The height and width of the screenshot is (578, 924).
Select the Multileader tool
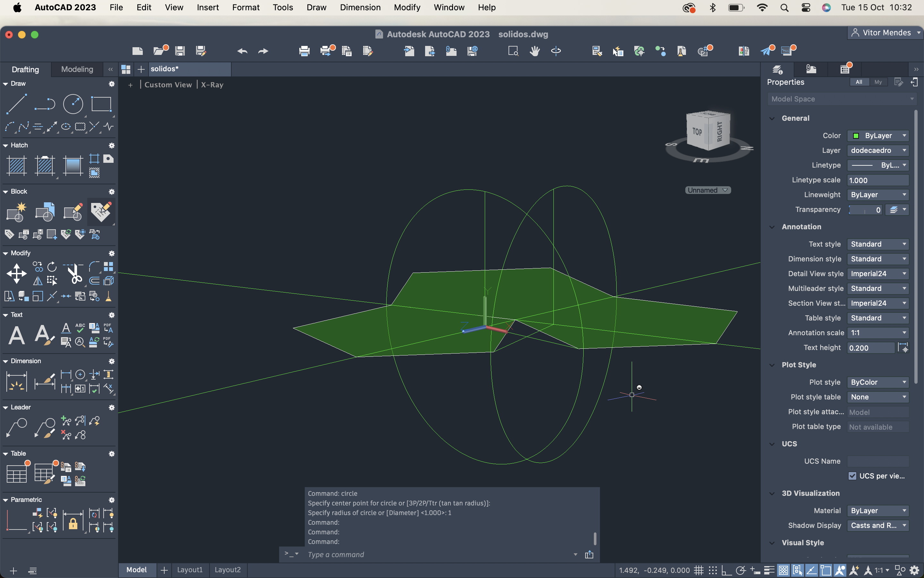(x=16, y=428)
